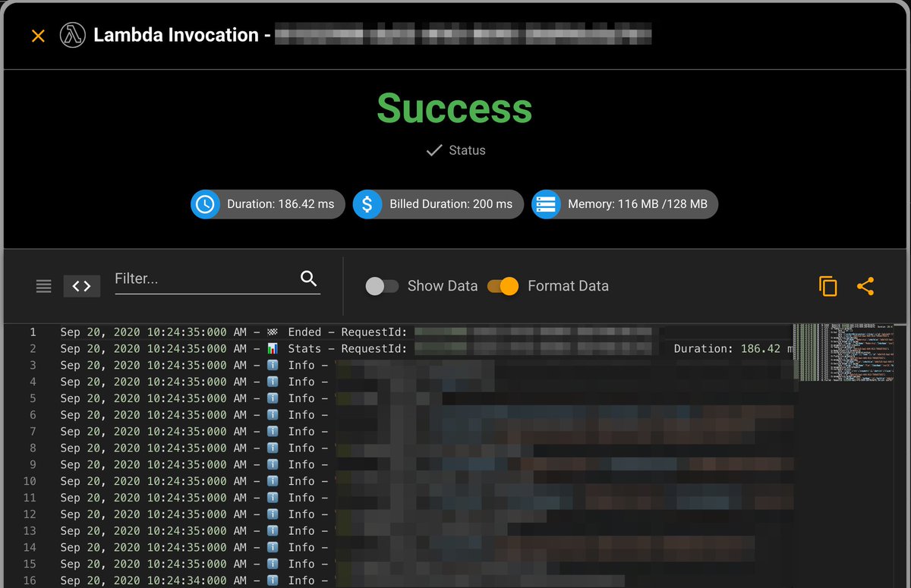Click the info icon on line 10
The image size is (911, 588).
[273, 481]
